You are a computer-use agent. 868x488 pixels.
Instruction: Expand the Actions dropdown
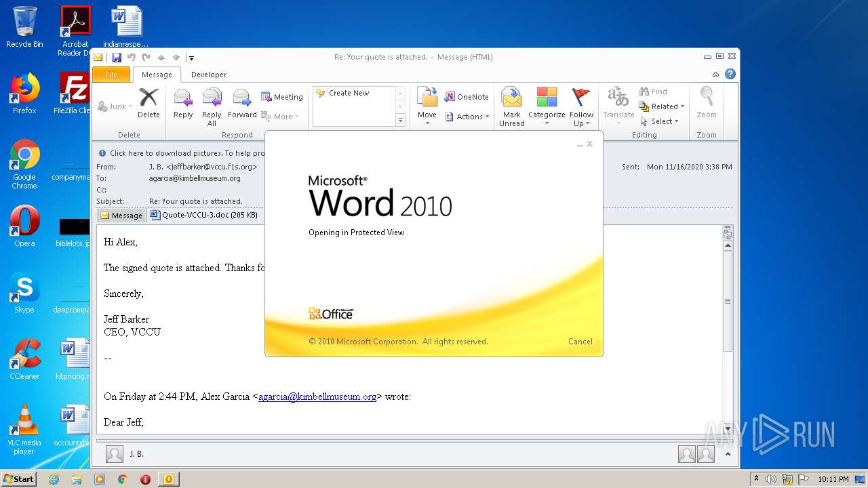click(467, 117)
